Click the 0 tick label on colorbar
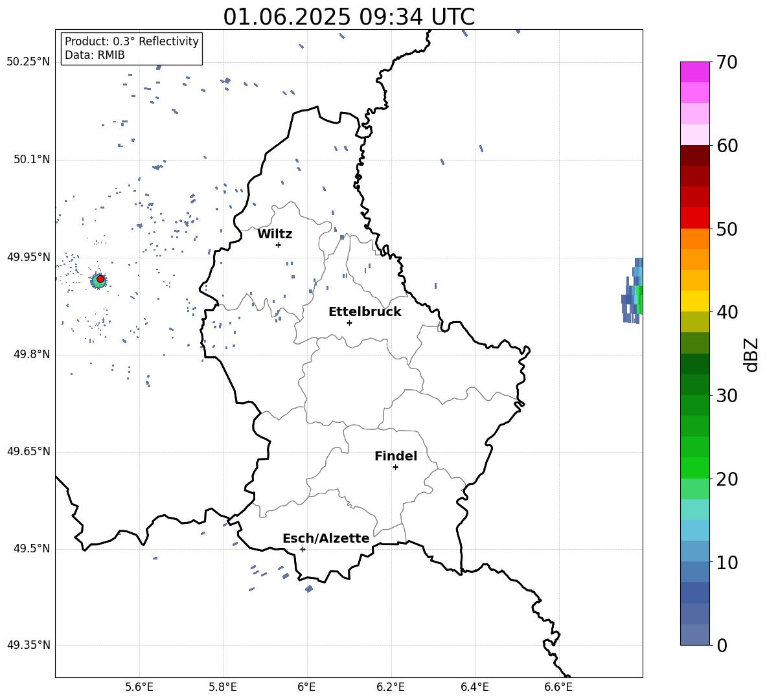This screenshot has width=767, height=700. coord(722,645)
